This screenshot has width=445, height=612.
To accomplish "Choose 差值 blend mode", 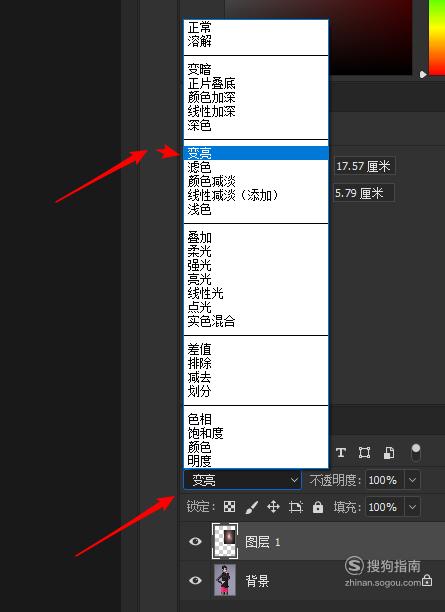I will [x=256, y=349].
